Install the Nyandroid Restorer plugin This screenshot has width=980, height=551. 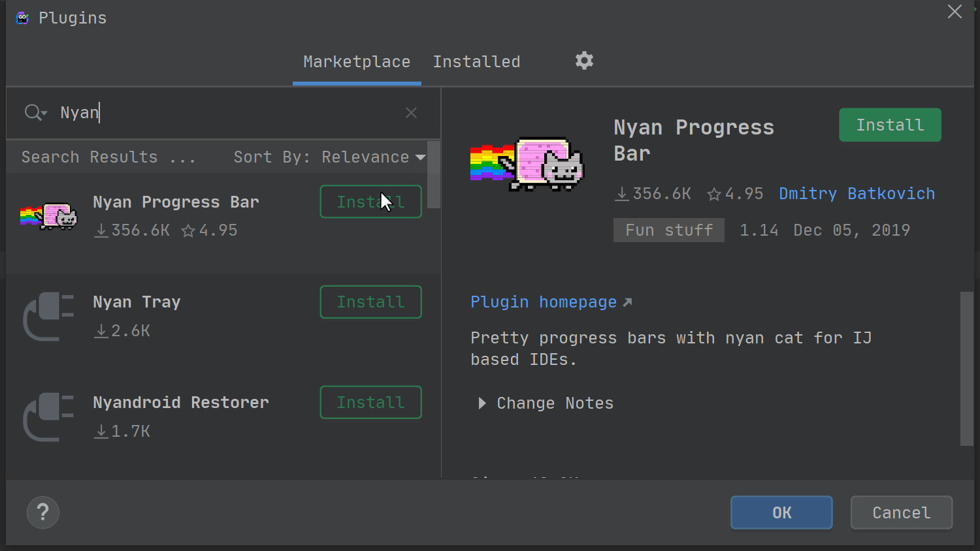(371, 403)
